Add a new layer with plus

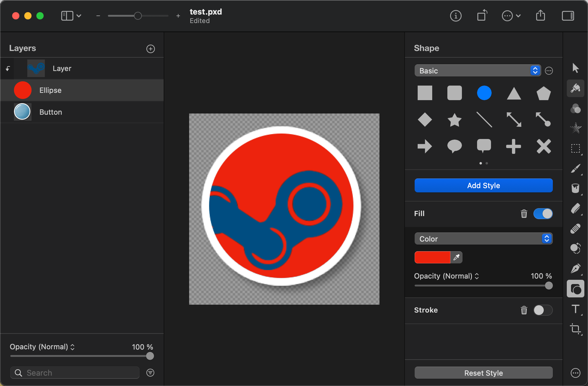click(151, 49)
